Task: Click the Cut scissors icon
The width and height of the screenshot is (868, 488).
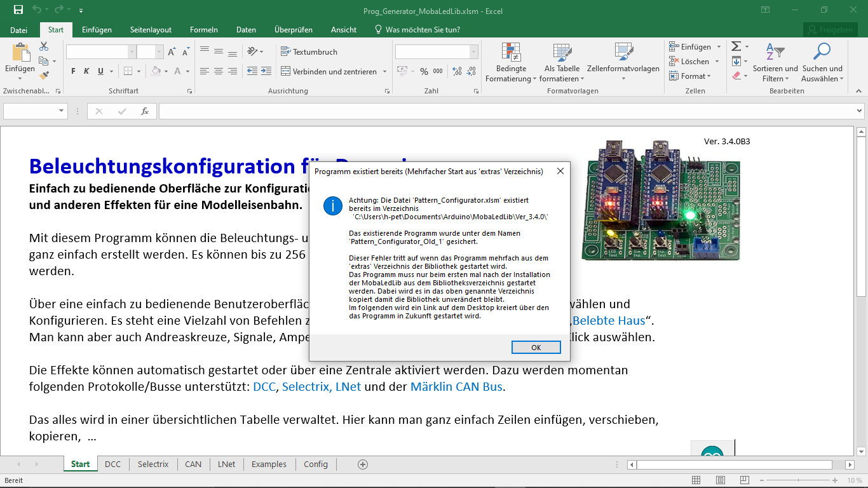Action: [x=44, y=46]
